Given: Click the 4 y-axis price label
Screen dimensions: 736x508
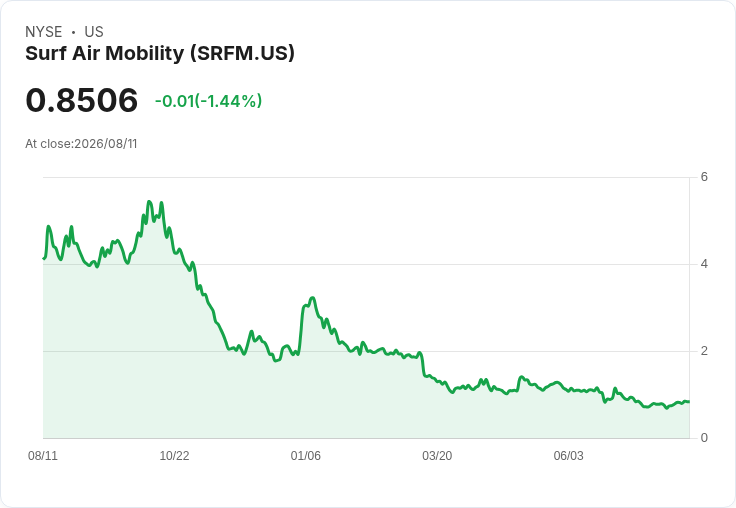Looking at the screenshot, I should click(704, 264).
